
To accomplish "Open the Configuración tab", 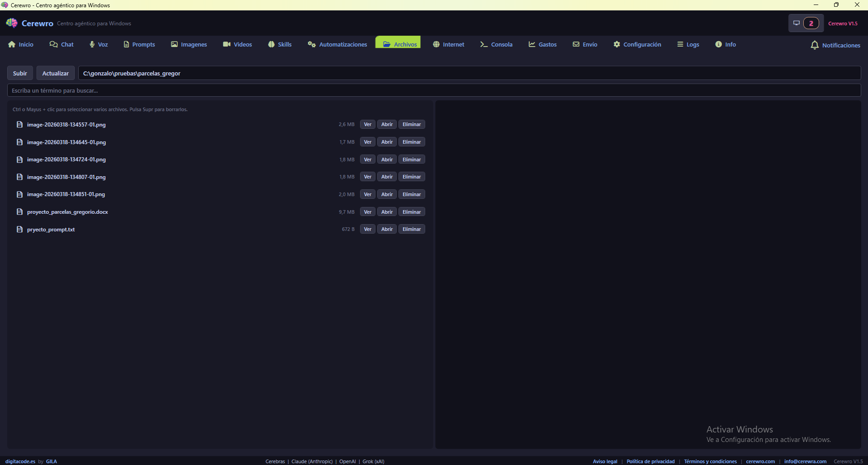I will 637,44.
